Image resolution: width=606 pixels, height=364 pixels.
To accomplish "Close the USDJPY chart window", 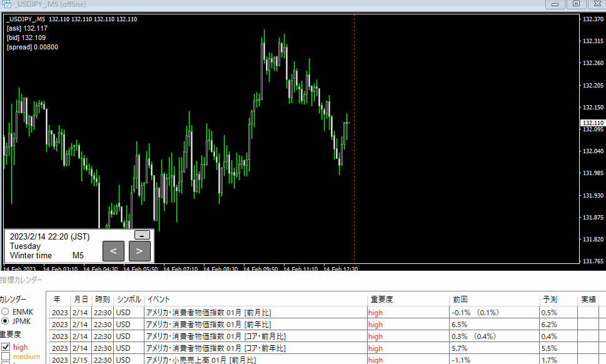I will 596,4.
